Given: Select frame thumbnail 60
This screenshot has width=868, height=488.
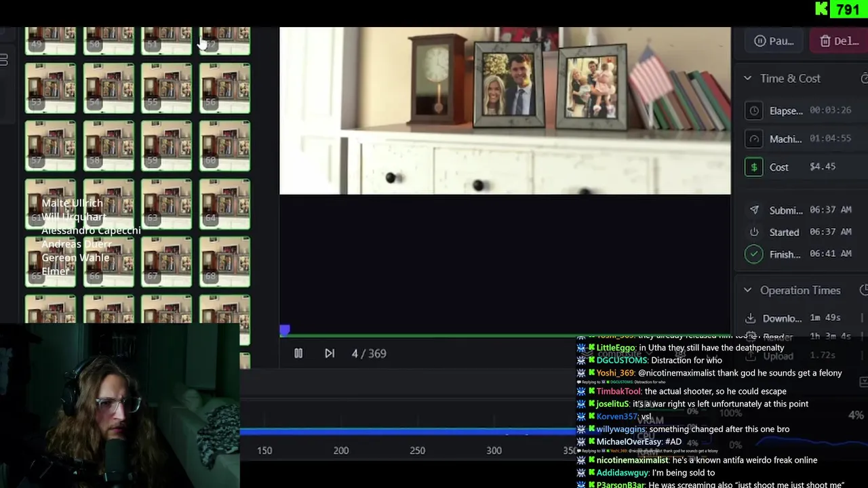Looking at the screenshot, I should (225, 146).
